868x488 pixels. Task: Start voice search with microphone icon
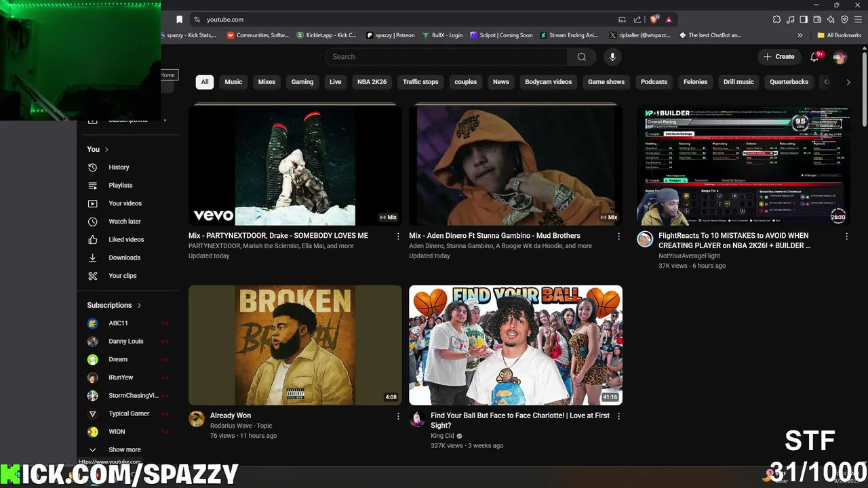click(612, 57)
